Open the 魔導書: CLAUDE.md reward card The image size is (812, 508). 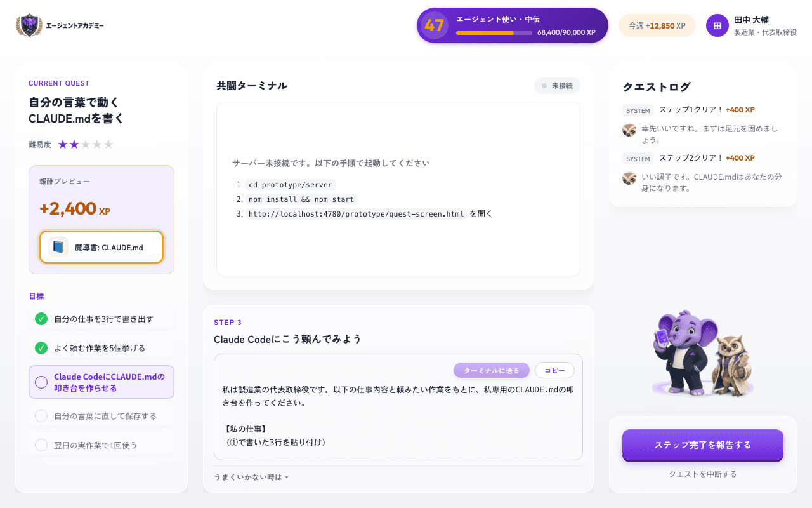click(x=101, y=247)
